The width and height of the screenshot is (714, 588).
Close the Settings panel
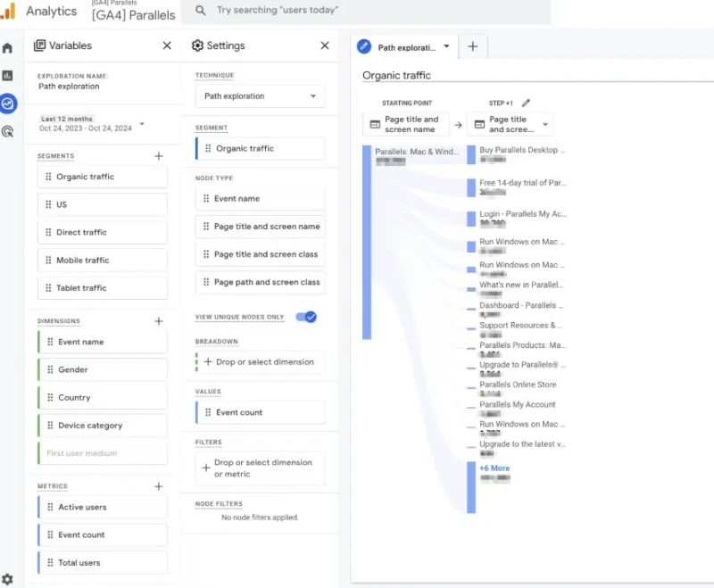pos(325,46)
